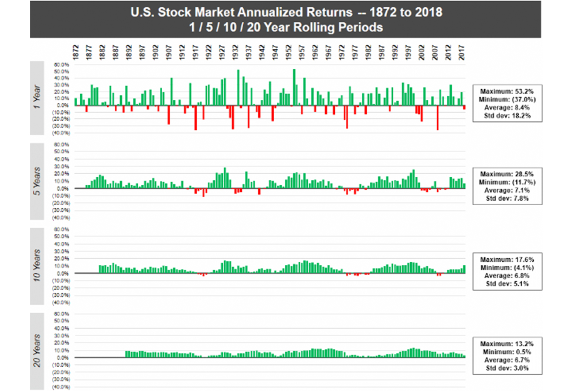This screenshot has height=392, width=572.
Task: Click the 2002 year label
Action: 422,52
